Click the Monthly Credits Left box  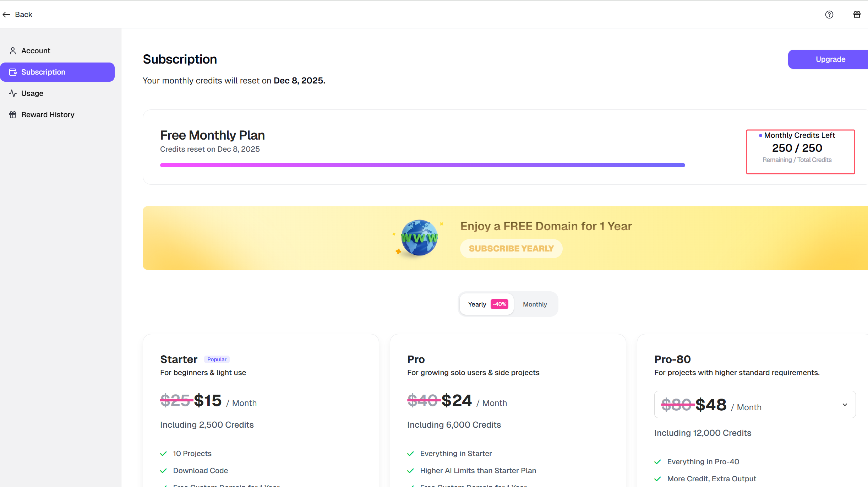point(800,152)
